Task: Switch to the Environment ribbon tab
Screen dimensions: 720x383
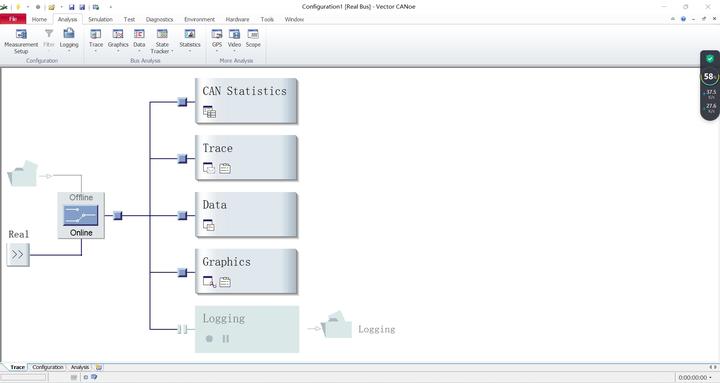Action: click(x=199, y=19)
